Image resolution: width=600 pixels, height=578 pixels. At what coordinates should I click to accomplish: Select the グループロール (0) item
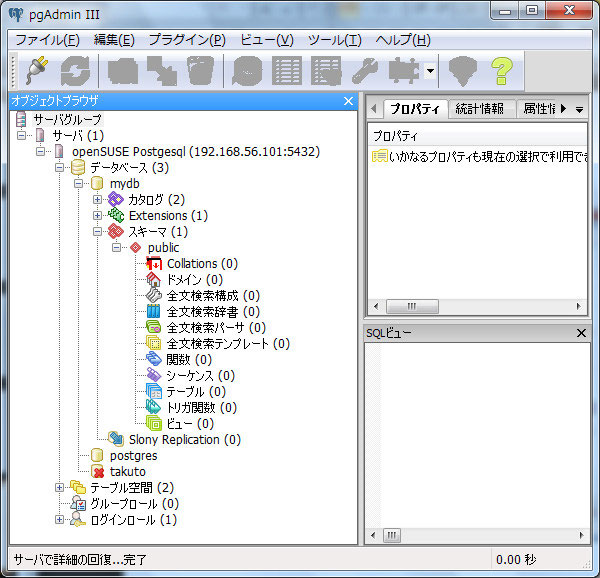[x=135, y=504]
